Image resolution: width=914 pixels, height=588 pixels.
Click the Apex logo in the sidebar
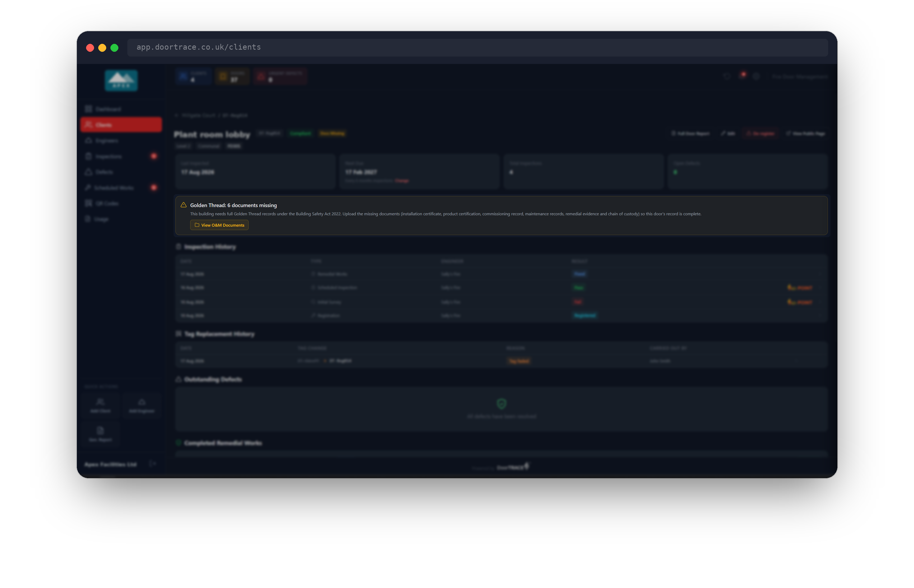(122, 81)
